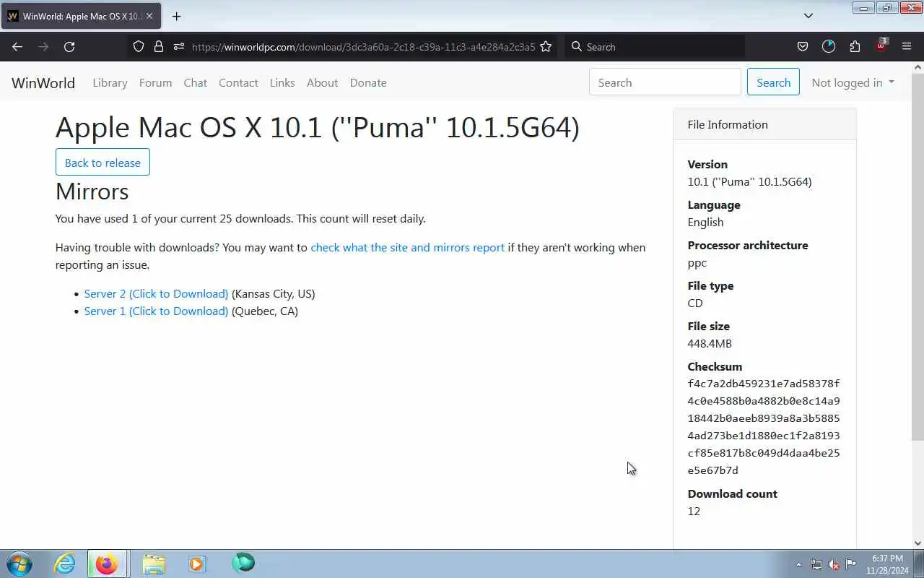Select the File type value CD
924x578 pixels.
tap(695, 303)
